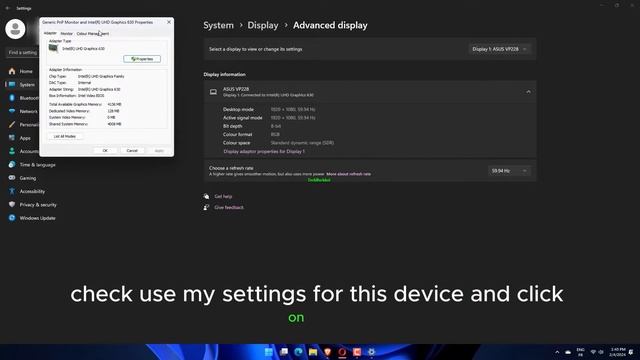This screenshot has height=360, width=640.
Task: Click the Give feedback icon
Action: [207, 207]
